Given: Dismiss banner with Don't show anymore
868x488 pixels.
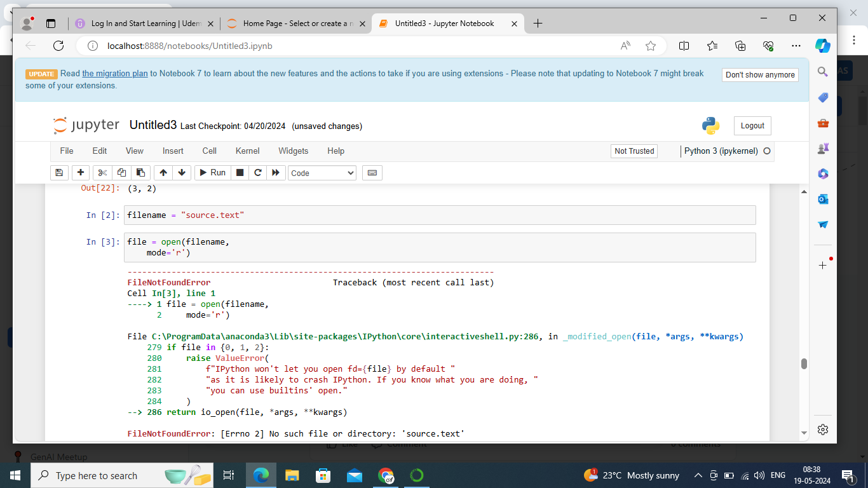Looking at the screenshot, I should coord(760,75).
